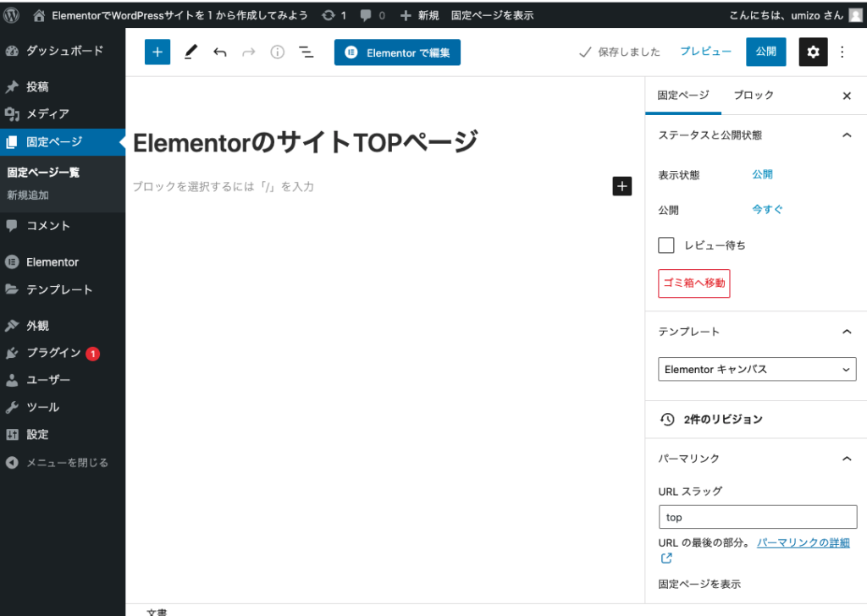This screenshot has width=867, height=616.
Task: Open プラグイン in the sidebar menu
Action: click(x=53, y=353)
